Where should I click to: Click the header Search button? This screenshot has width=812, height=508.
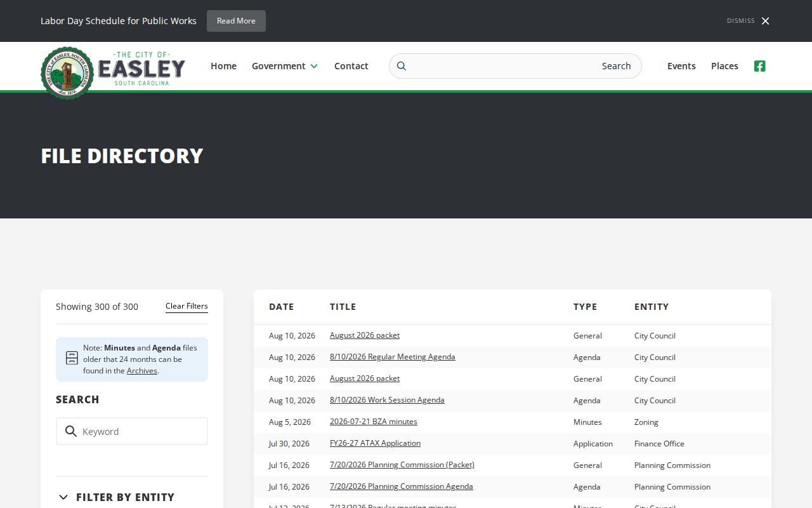[616, 66]
